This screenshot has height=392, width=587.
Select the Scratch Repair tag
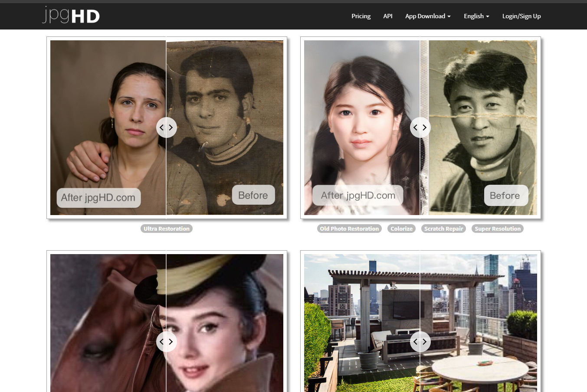tap(443, 229)
